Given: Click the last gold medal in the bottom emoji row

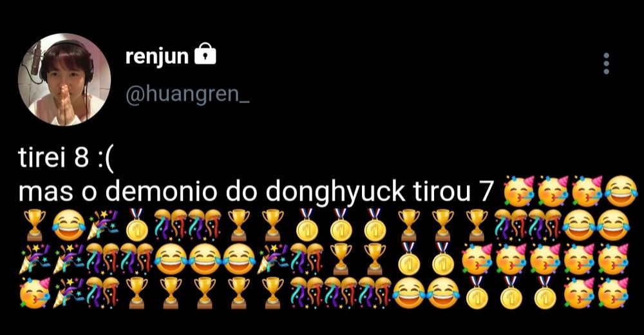Looking at the screenshot, I should coord(545,292).
